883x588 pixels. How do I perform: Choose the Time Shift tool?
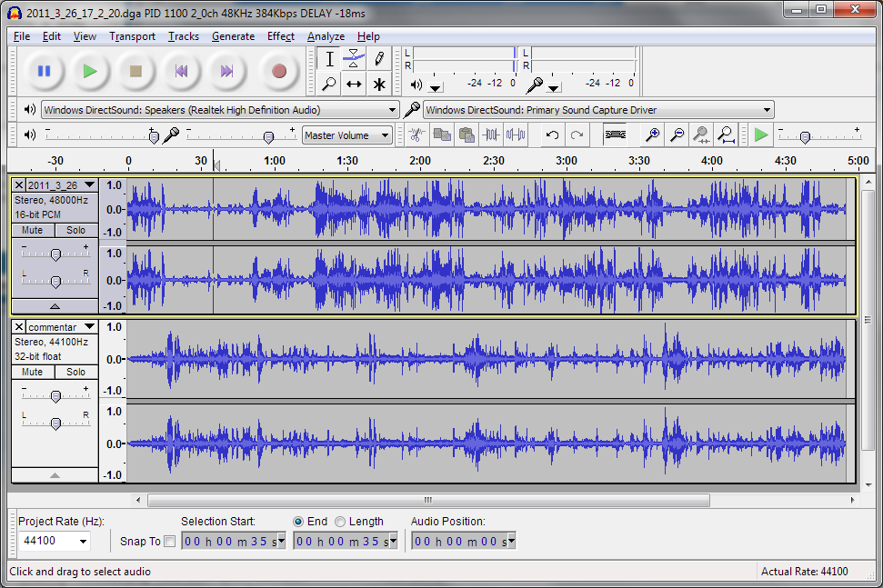(354, 85)
